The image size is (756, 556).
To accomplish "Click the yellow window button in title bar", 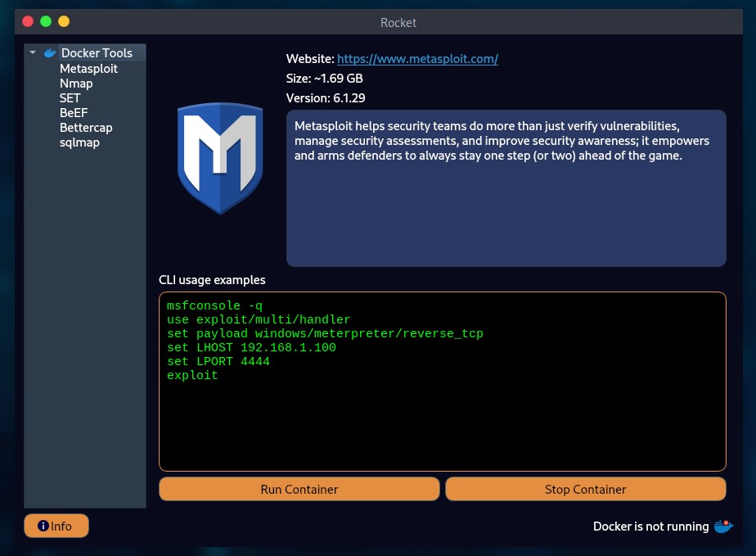I will tap(64, 21).
